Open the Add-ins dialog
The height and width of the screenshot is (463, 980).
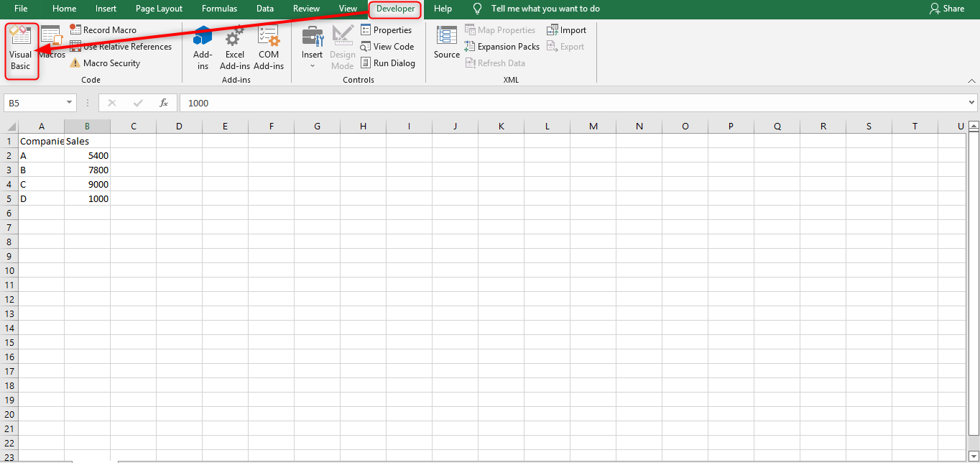pyautogui.click(x=203, y=49)
